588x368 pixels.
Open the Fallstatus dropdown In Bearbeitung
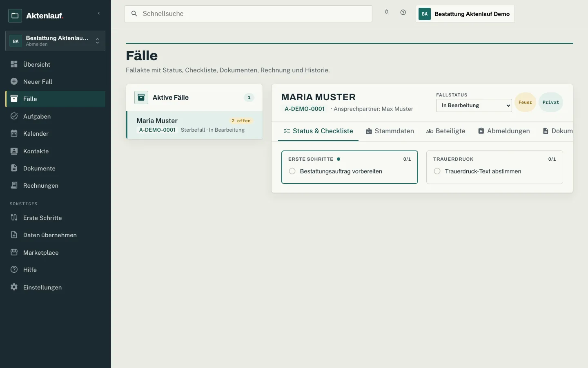tap(474, 105)
